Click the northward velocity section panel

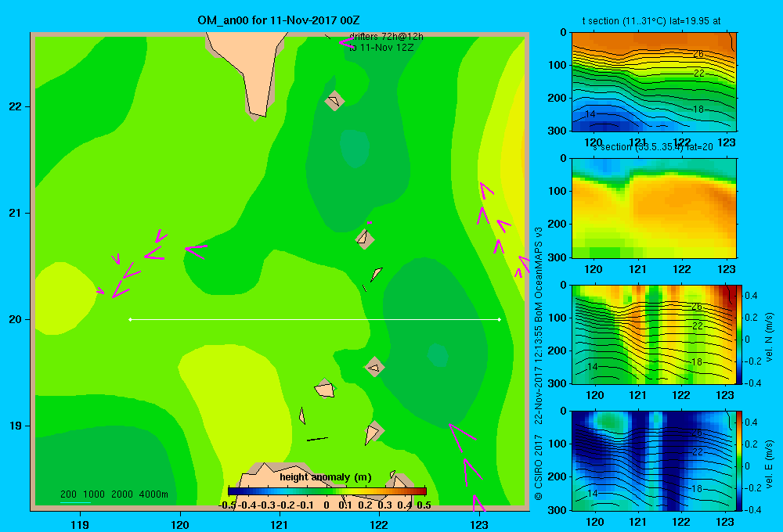(x=654, y=334)
